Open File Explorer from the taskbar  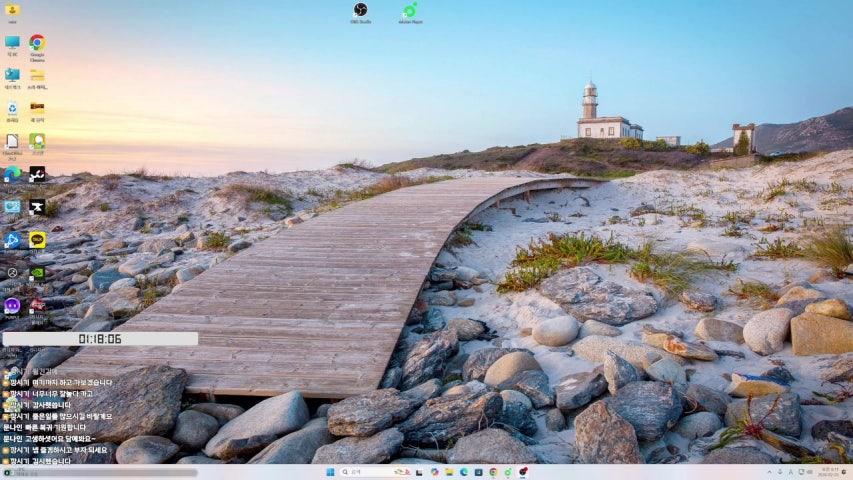(x=450, y=472)
